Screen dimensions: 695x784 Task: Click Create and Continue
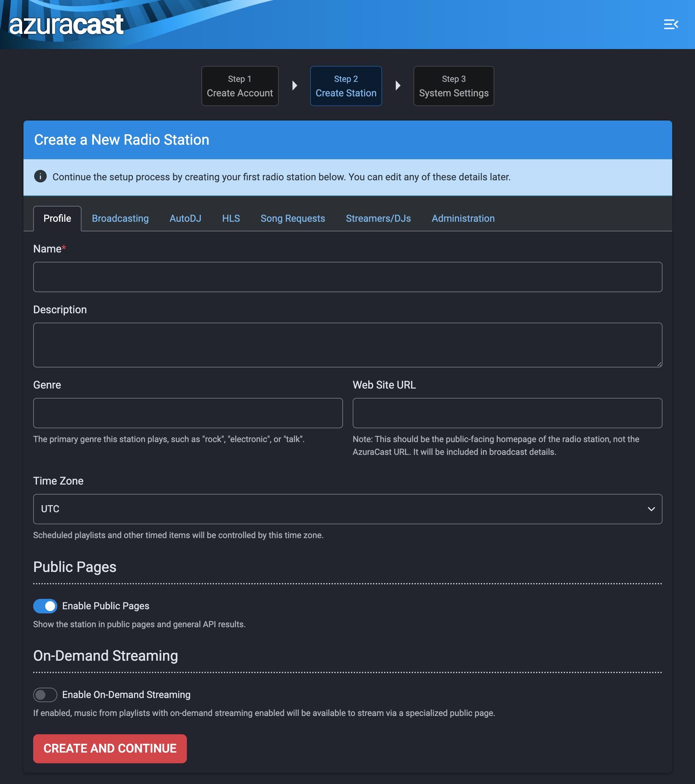[x=110, y=748]
